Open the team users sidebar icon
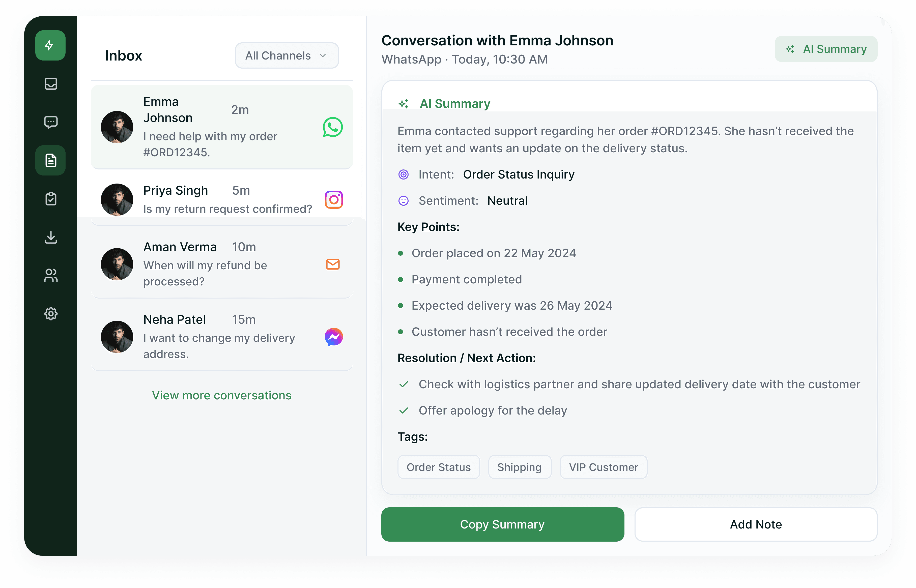The width and height of the screenshot is (916, 588). pos(51,275)
